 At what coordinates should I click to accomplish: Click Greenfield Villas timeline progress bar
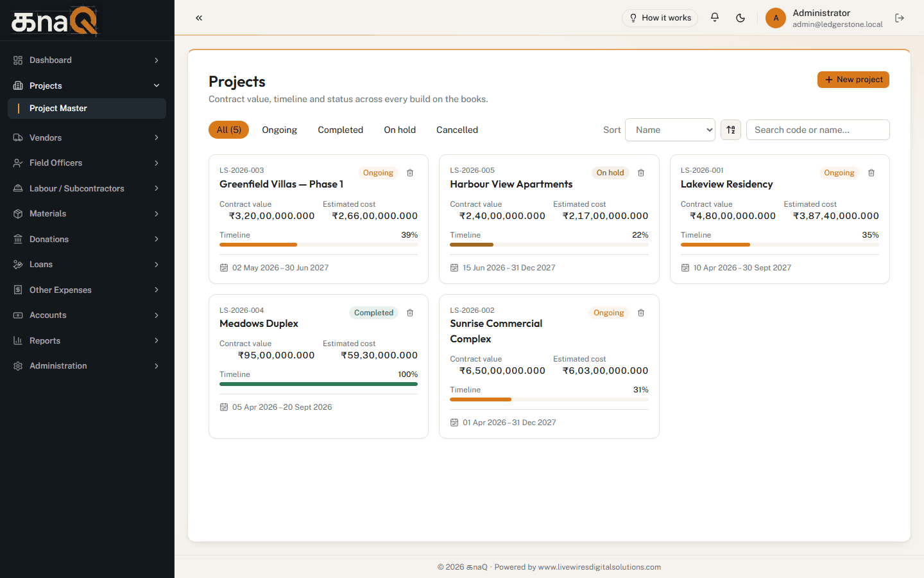click(318, 245)
